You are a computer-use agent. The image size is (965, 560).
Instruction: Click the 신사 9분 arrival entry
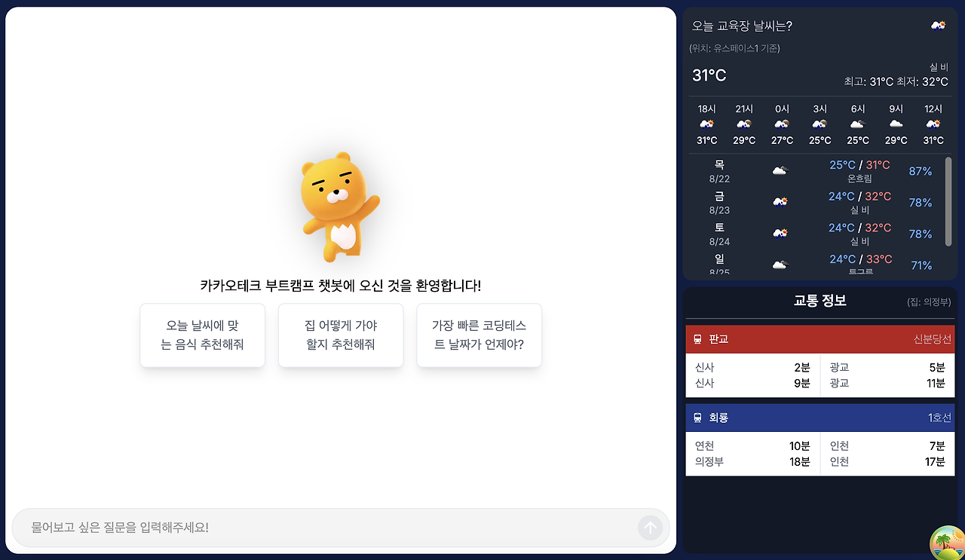click(752, 383)
